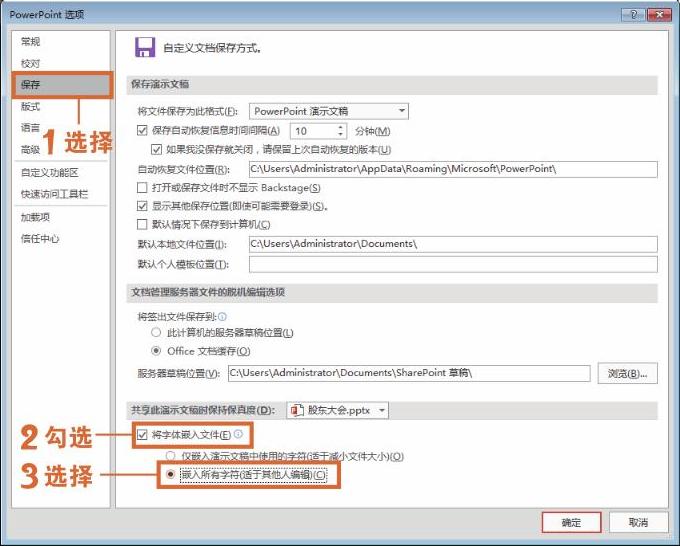Click info icon beside 将字体嵌入文件
Image resolution: width=680 pixels, height=546 pixels.
(239, 434)
